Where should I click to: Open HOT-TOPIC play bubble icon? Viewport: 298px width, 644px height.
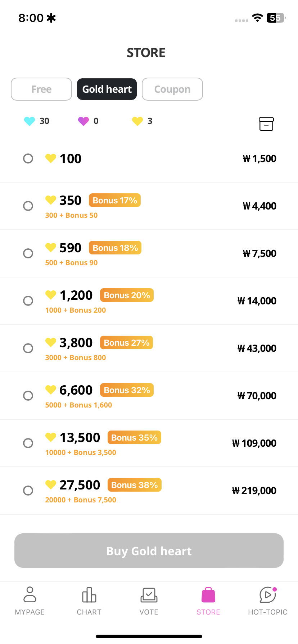tap(268, 595)
